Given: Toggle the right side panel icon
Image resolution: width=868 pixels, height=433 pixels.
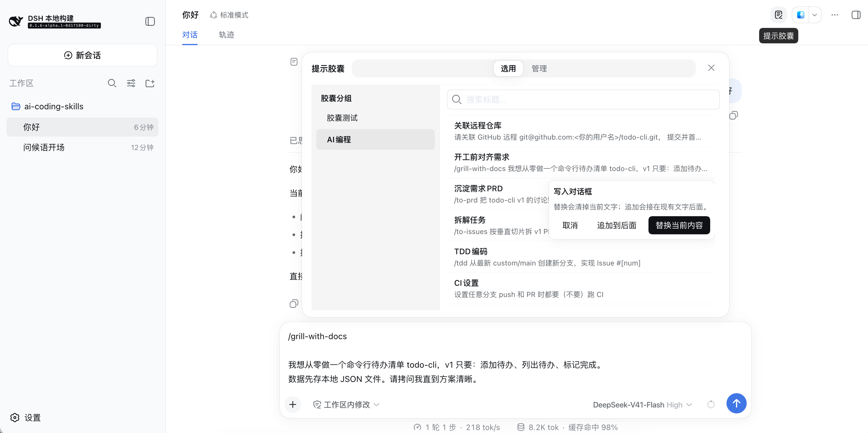Looking at the screenshot, I should pyautogui.click(x=856, y=15).
